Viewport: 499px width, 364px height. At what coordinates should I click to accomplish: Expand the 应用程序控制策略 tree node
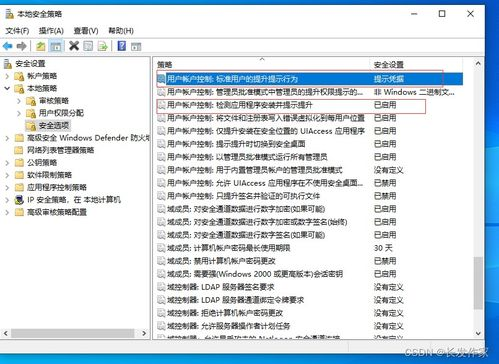[x=7, y=188]
